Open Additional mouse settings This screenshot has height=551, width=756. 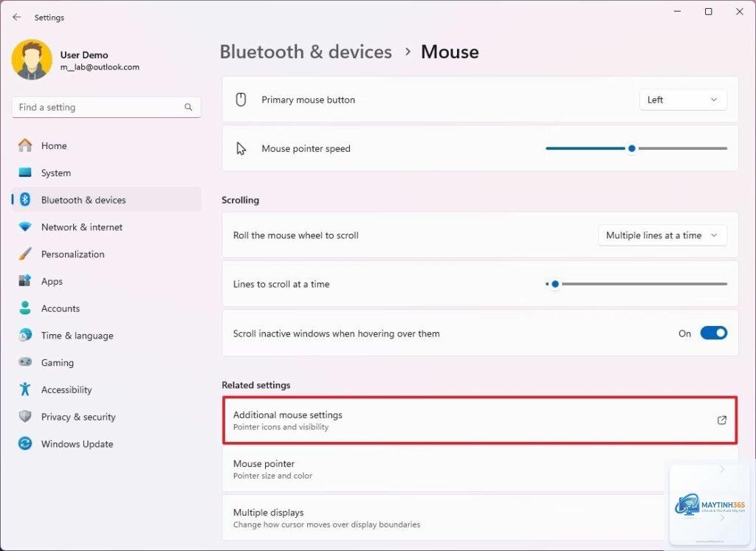tap(480, 420)
